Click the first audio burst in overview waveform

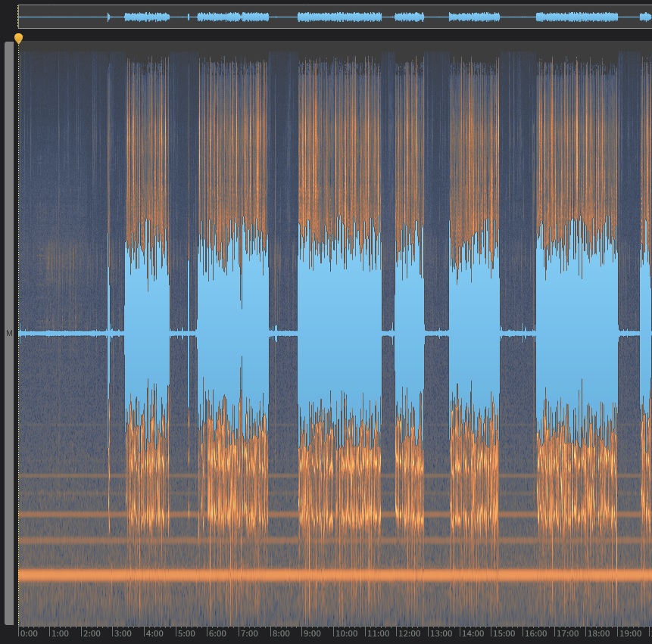[x=147, y=17]
